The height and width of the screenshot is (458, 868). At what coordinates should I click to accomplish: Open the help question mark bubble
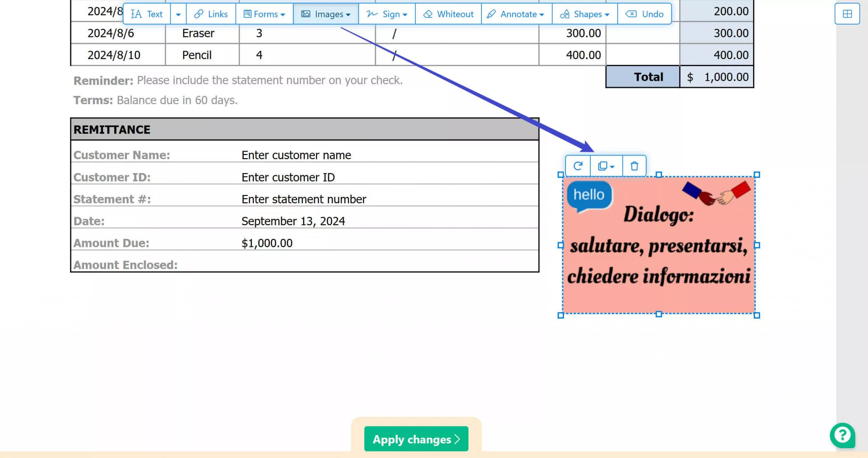842,435
